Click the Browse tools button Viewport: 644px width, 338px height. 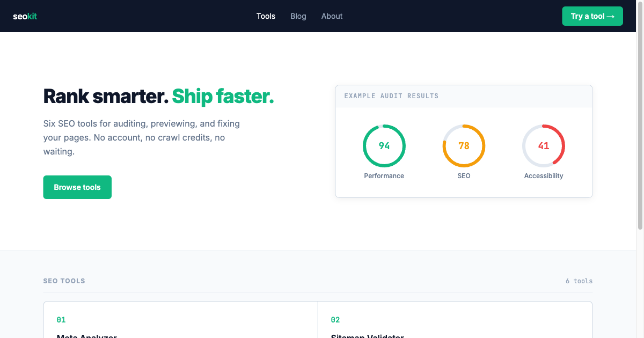click(x=77, y=187)
